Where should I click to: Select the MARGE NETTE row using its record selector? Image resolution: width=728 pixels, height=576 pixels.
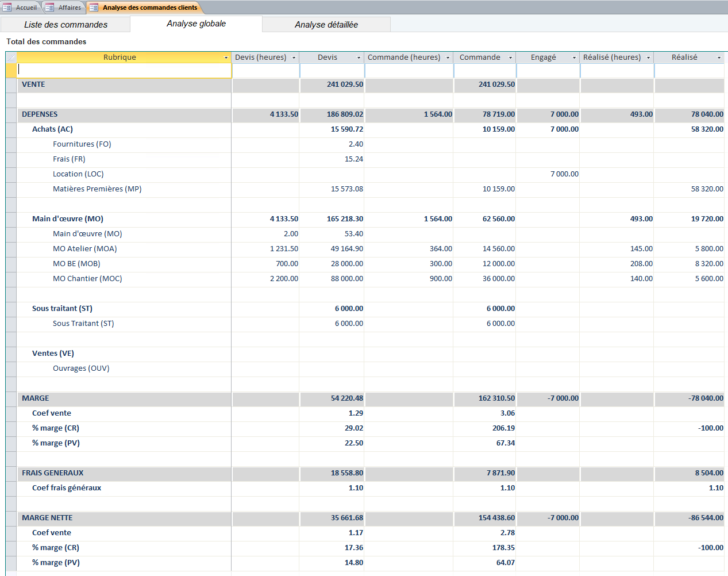click(x=10, y=517)
